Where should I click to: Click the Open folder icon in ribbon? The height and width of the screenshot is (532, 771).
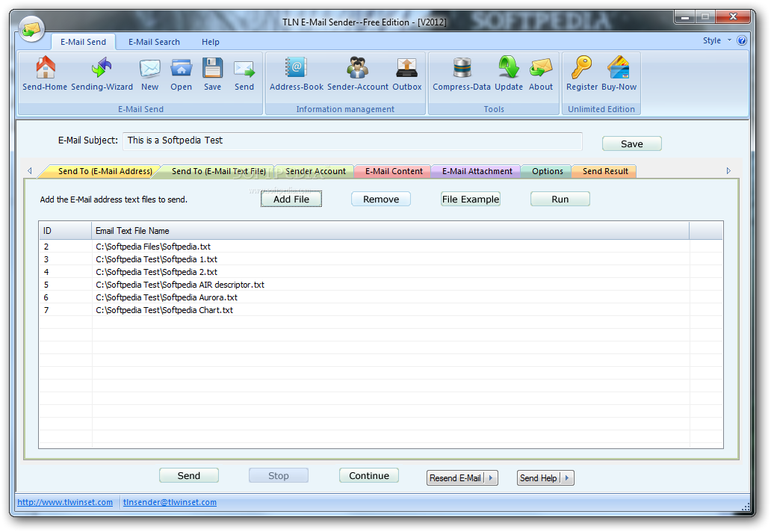click(181, 73)
